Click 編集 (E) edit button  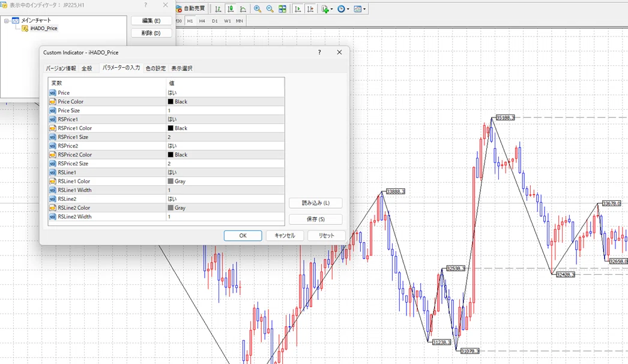click(x=151, y=21)
